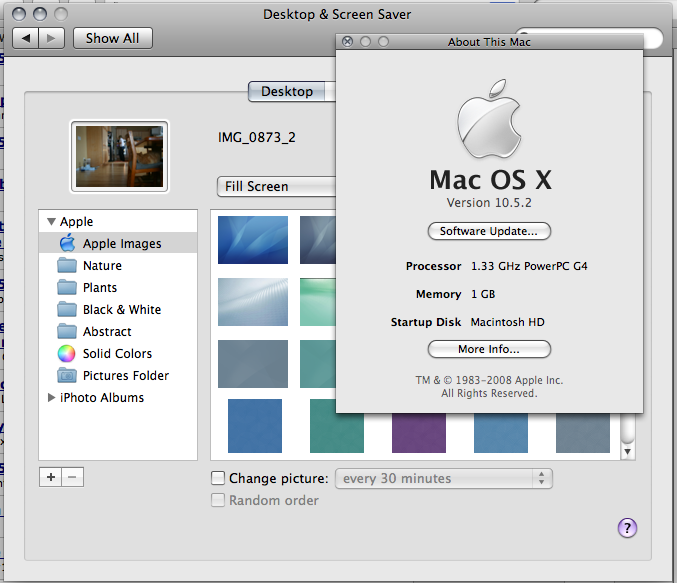Click the Show All button
Image resolution: width=677 pixels, height=583 pixels.
point(113,38)
